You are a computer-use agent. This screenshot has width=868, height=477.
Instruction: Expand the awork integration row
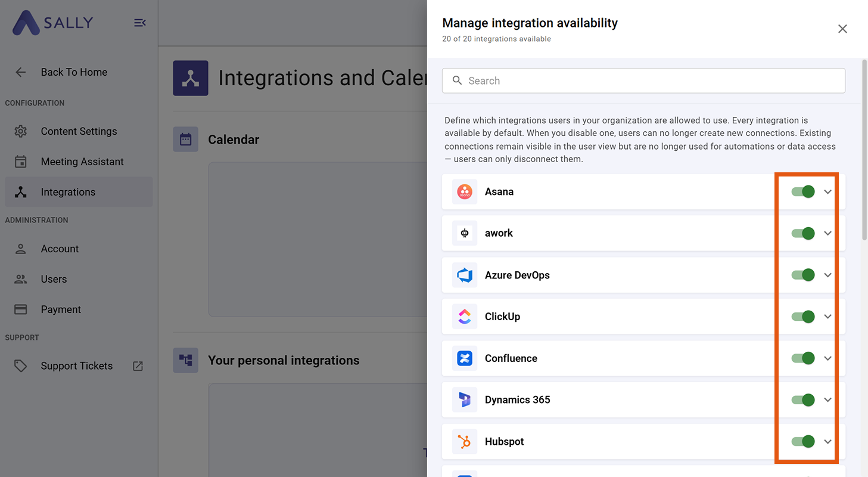[x=827, y=233]
